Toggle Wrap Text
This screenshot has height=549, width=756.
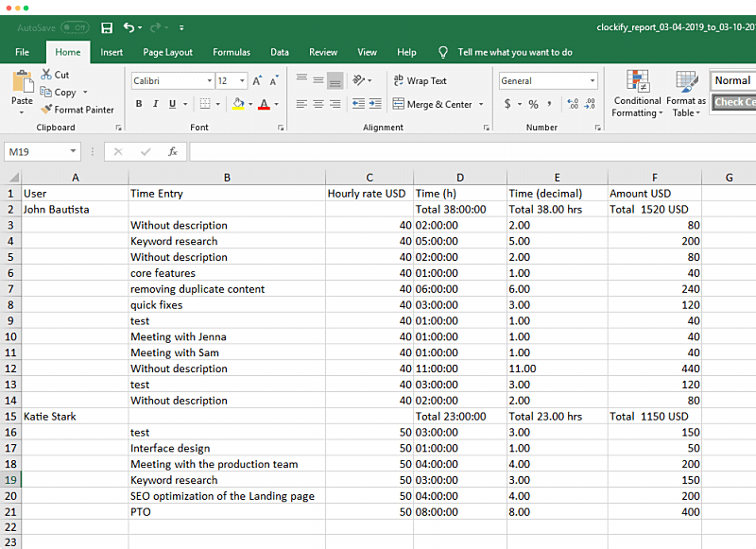pos(420,80)
